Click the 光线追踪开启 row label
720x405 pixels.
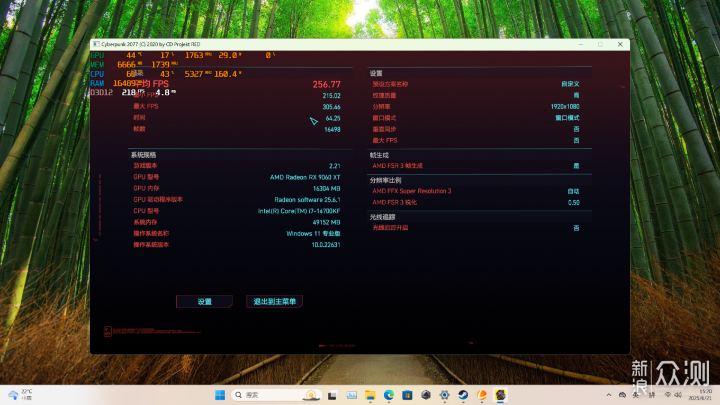coord(390,228)
